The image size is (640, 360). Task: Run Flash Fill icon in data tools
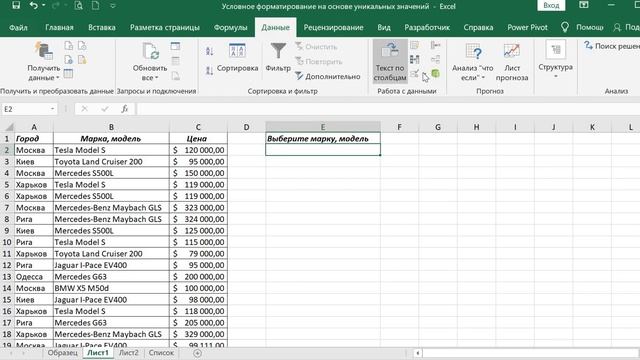(x=415, y=45)
